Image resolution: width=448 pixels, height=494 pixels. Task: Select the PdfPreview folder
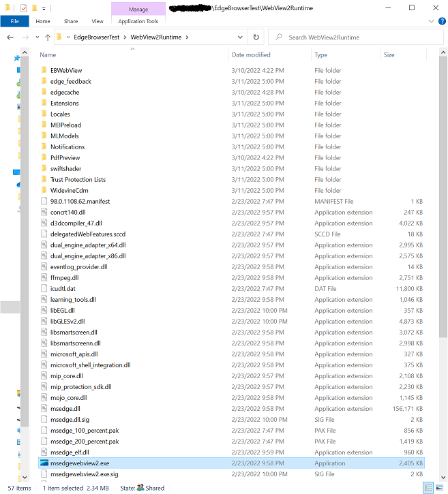65,157
